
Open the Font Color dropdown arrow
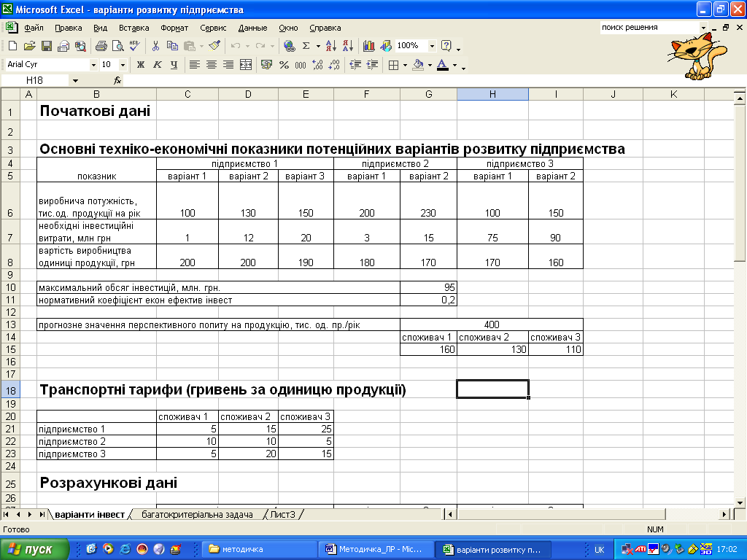[455, 65]
